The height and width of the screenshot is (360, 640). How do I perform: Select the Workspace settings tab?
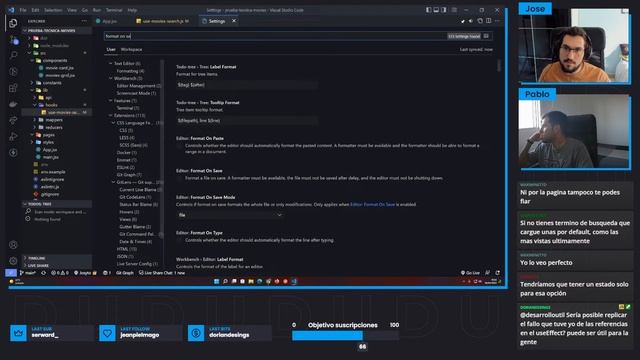tap(131, 49)
